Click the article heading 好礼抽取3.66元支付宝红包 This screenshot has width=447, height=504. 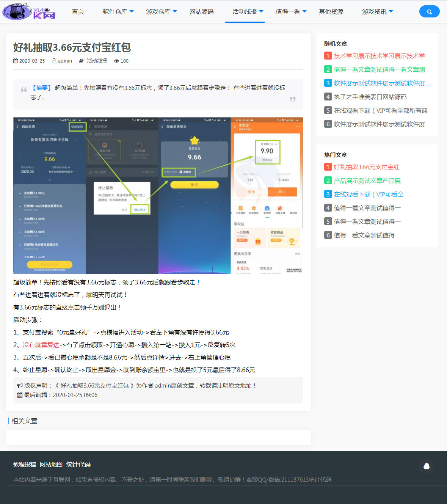[72, 47]
